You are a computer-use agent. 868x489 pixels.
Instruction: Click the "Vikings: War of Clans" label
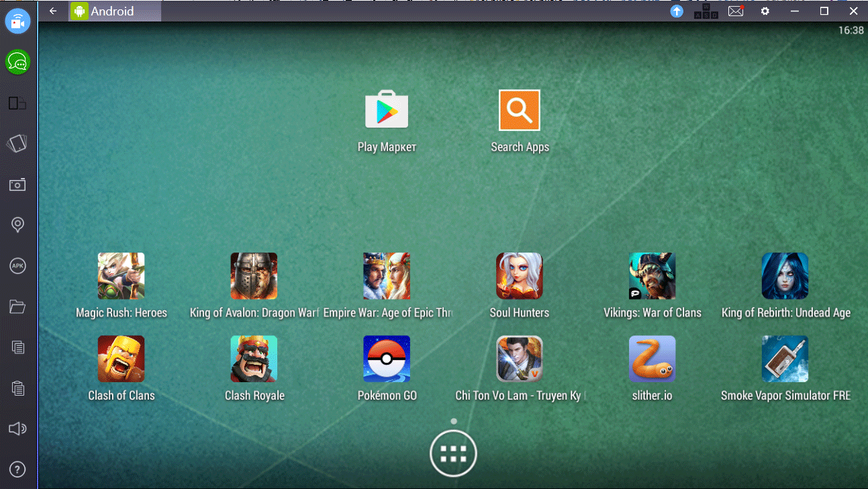[x=653, y=312]
